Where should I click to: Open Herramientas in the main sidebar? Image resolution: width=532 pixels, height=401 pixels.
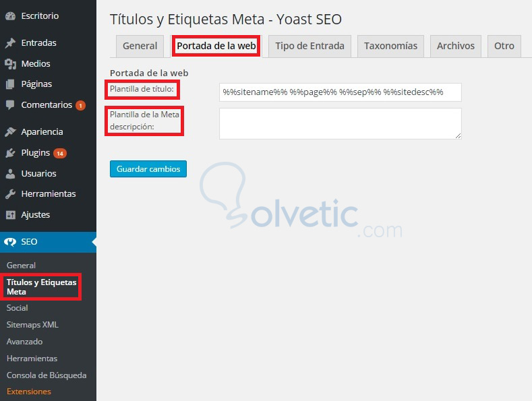coord(48,194)
